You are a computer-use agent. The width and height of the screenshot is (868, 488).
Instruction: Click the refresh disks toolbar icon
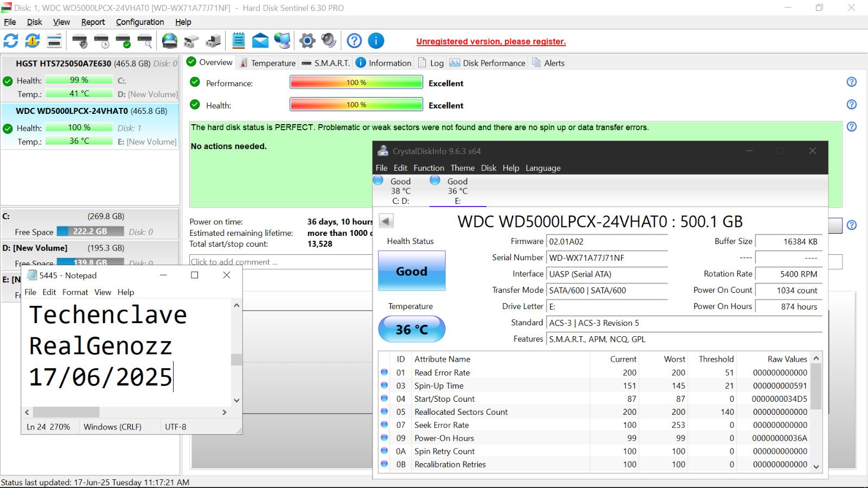pos(11,41)
